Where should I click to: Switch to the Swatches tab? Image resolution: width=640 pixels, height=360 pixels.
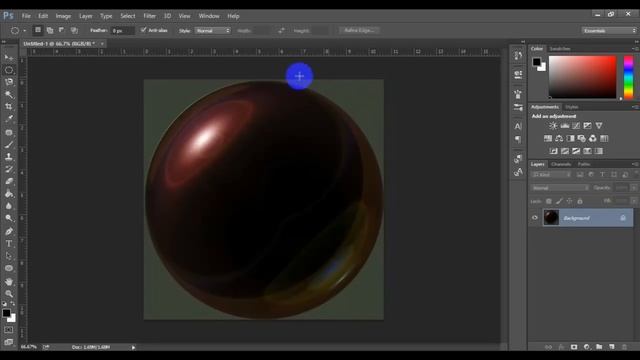[x=560, y=49]
